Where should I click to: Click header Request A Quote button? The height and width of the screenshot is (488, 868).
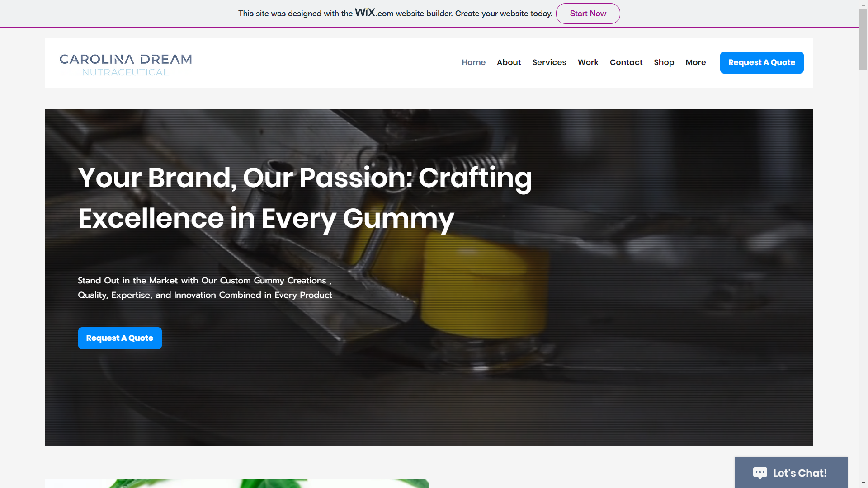coord(761,62)
